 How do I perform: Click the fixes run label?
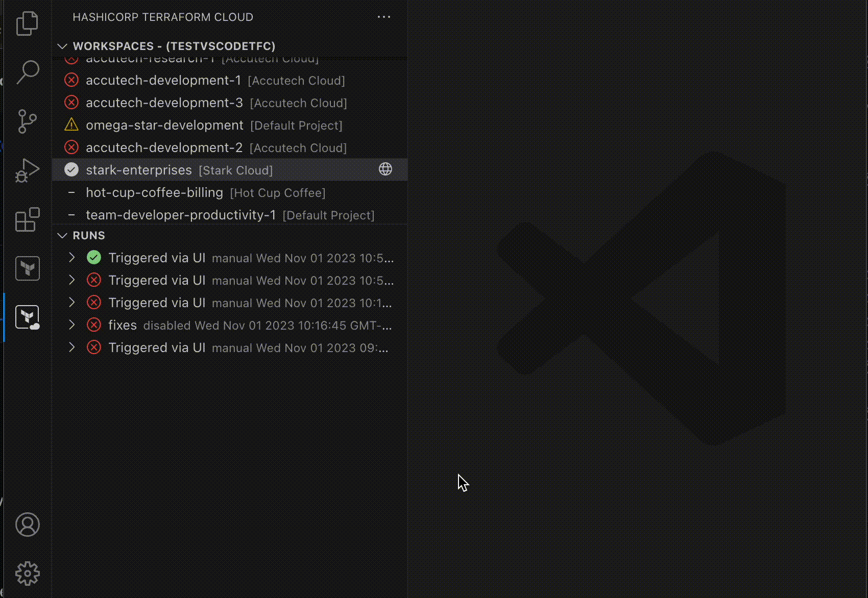click(x=123, y=325)
